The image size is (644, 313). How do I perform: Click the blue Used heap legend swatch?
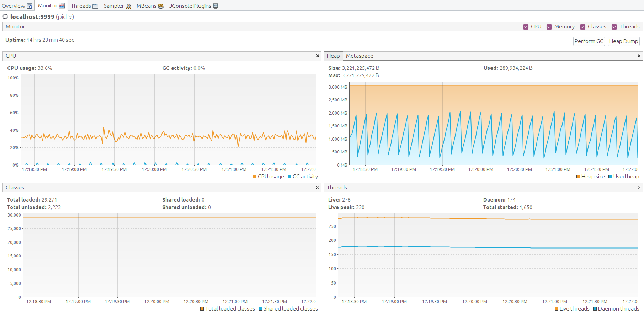click(x=610, y=177)
